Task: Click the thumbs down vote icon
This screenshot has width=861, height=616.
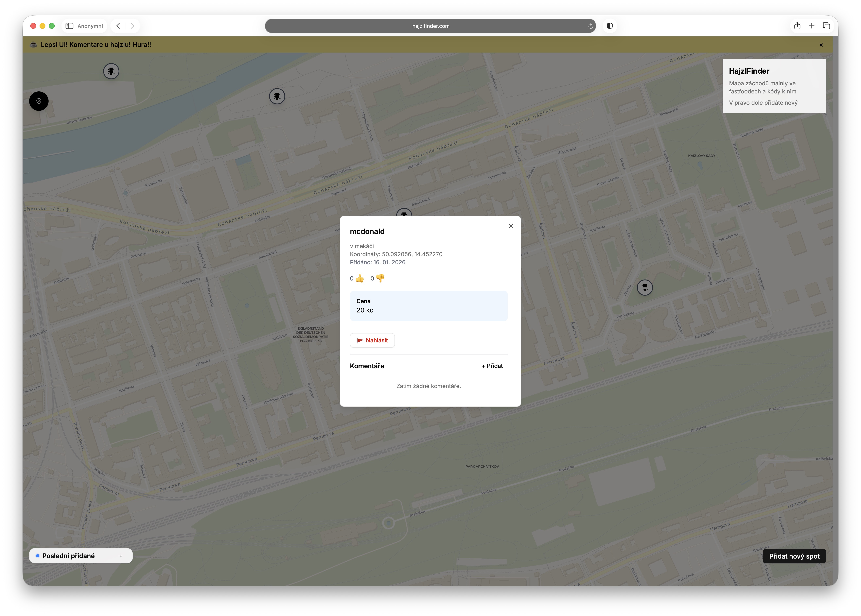Action: [380, 278]
